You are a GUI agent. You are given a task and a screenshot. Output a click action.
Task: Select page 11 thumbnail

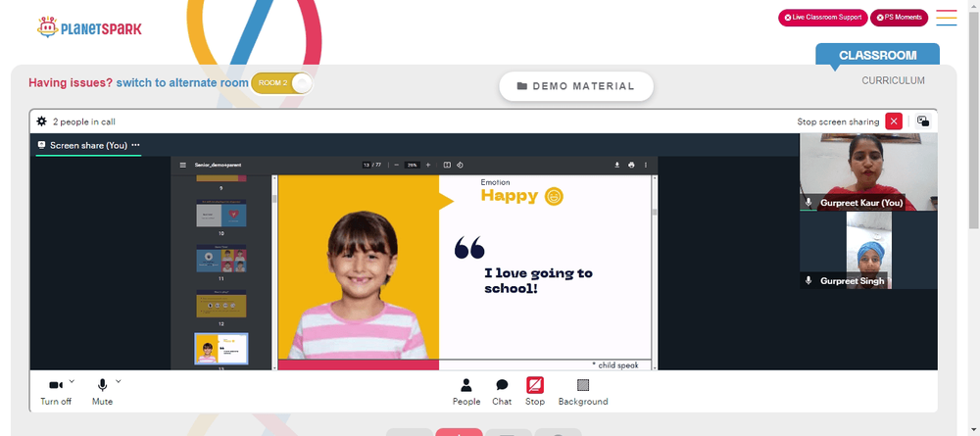click(x=221, y=258)
